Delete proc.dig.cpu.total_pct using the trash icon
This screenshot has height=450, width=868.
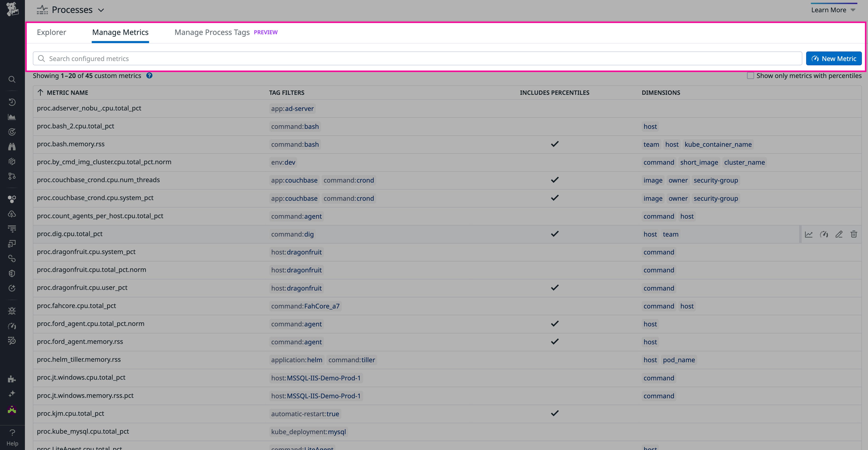[x=854, y=234]
